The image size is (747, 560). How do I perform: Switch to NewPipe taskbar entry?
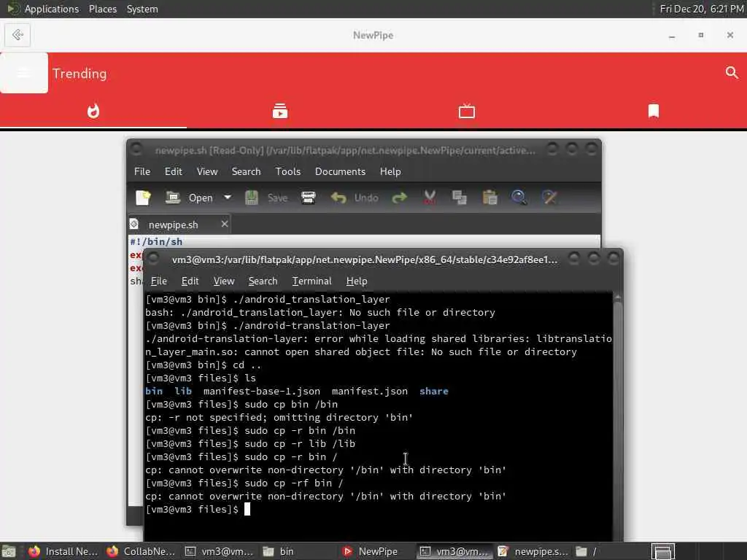(x=376, y=551)
